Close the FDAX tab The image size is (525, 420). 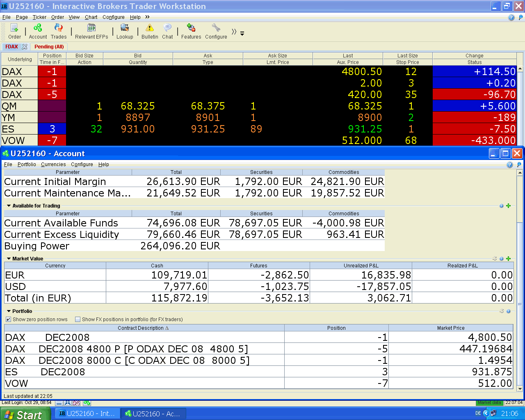[x=25, y=47]
